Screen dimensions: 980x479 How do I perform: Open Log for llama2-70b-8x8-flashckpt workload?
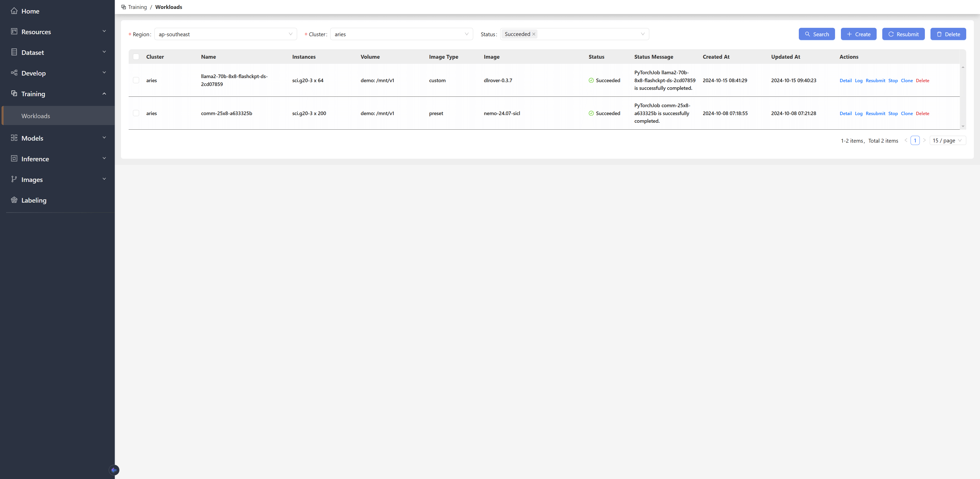[x=858, y=80]
